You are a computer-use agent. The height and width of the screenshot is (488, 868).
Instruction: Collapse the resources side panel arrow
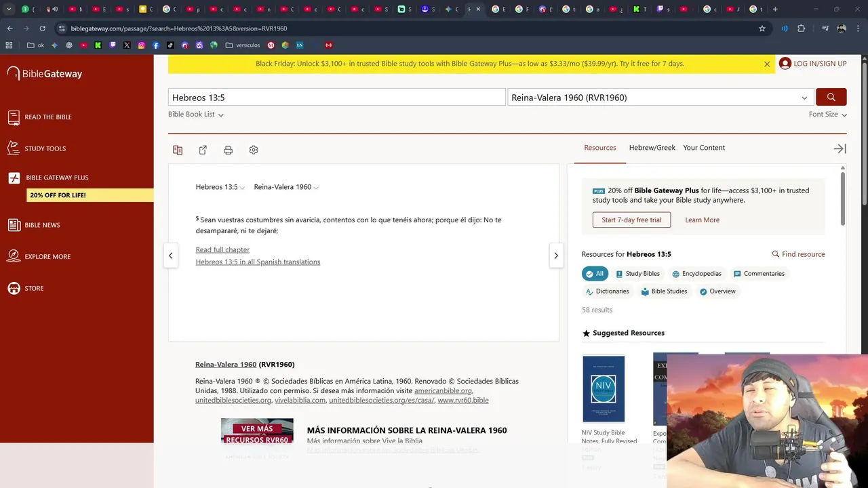[840, 148]
